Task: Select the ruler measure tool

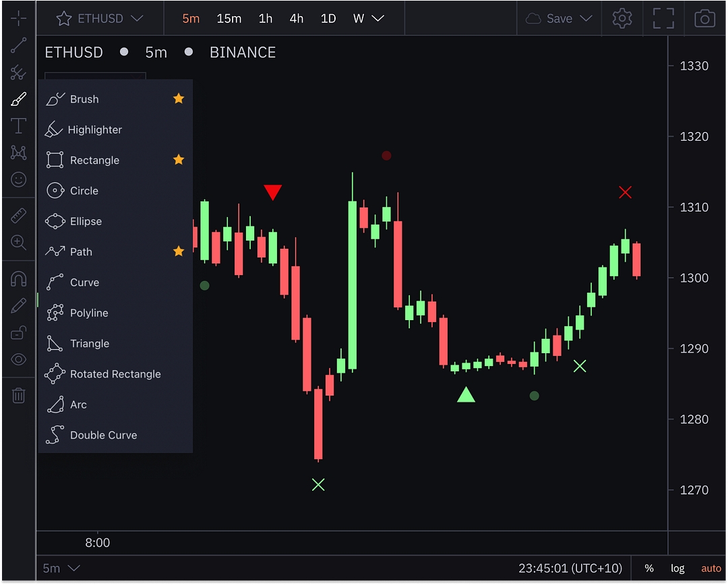Action: pyautogui.click(x=18, y=216)
